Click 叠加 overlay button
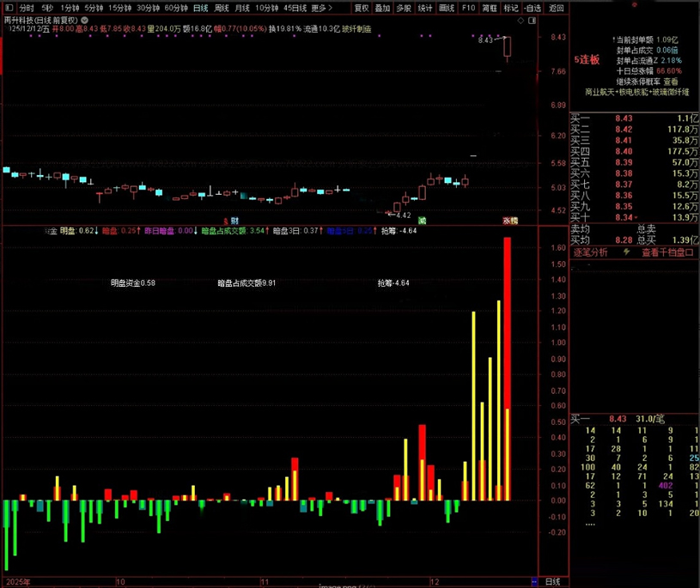The height and width of the screenshot is (588, 700). (382, 8)
